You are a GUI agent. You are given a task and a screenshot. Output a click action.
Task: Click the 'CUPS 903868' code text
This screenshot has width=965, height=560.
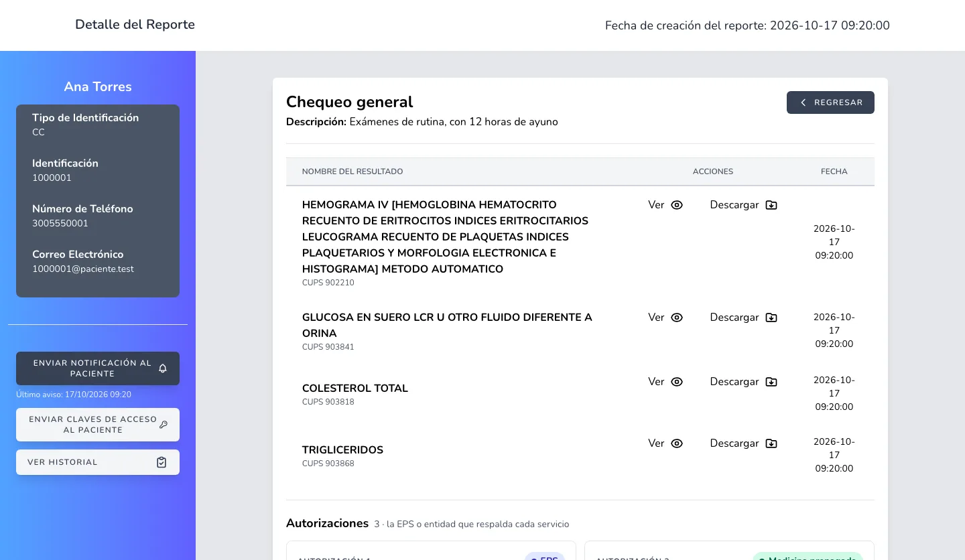click(328, 464)
